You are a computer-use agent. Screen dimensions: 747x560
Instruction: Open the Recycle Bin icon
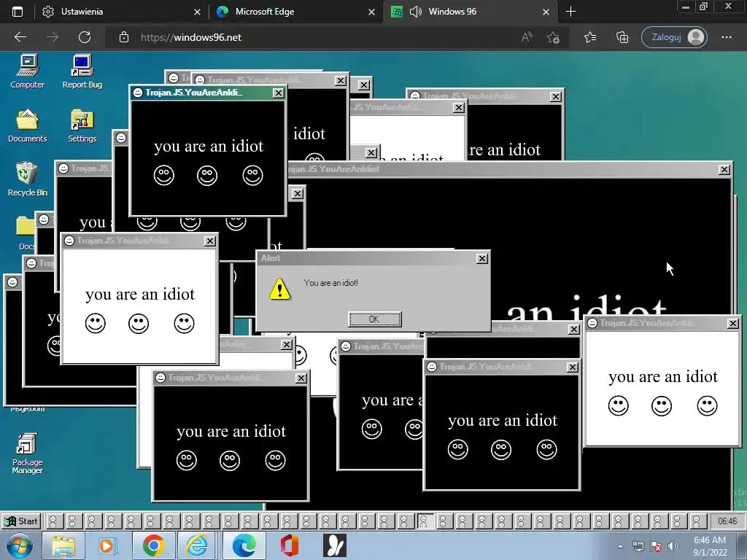27,179
